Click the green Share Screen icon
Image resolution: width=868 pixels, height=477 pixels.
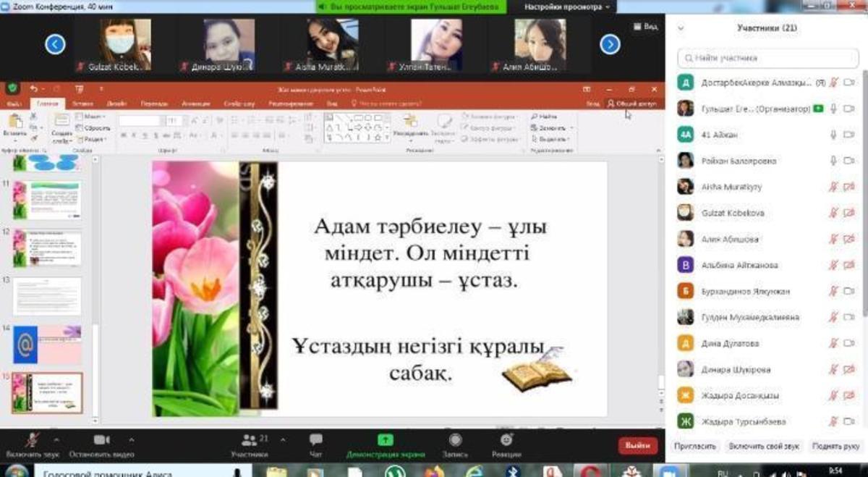click(386, 441)
